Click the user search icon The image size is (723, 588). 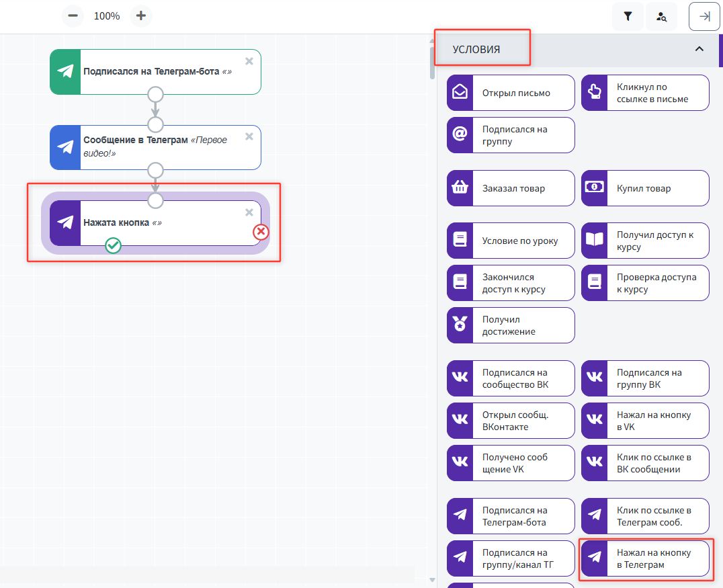(661, 17)
